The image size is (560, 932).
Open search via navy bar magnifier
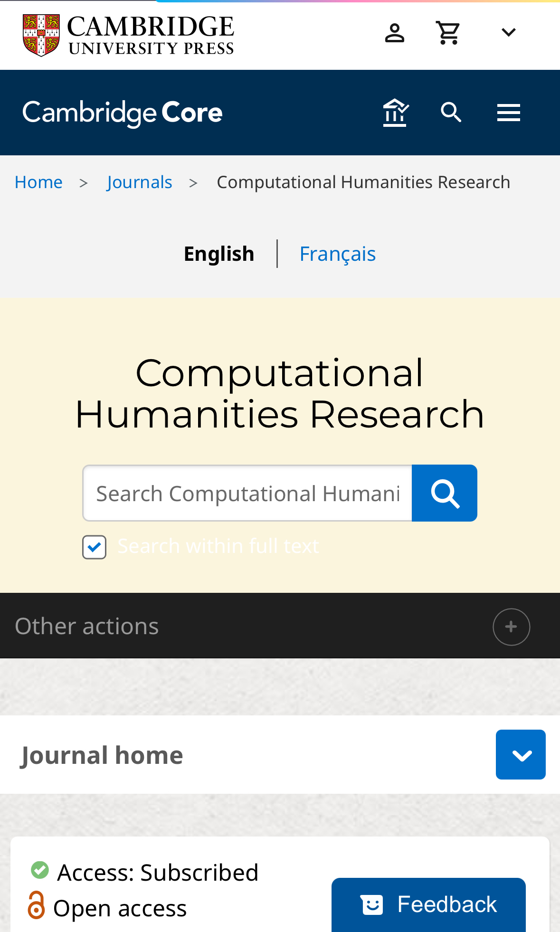click(451, 113)
